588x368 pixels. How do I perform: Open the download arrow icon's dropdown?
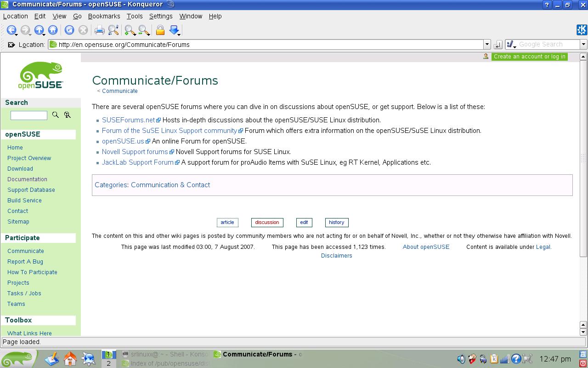tap(179, 34)
